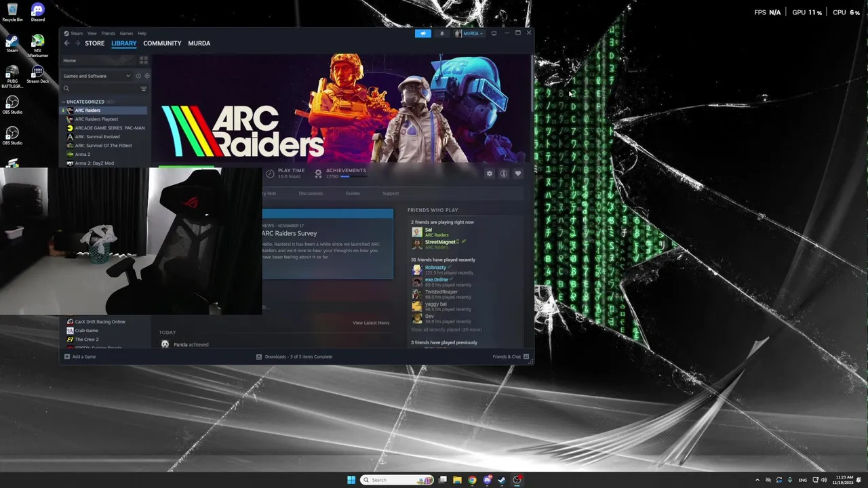This screenshot has width=868, height=488.
Task: Select The Crew 2 in library
Action: tap(87, 340)
